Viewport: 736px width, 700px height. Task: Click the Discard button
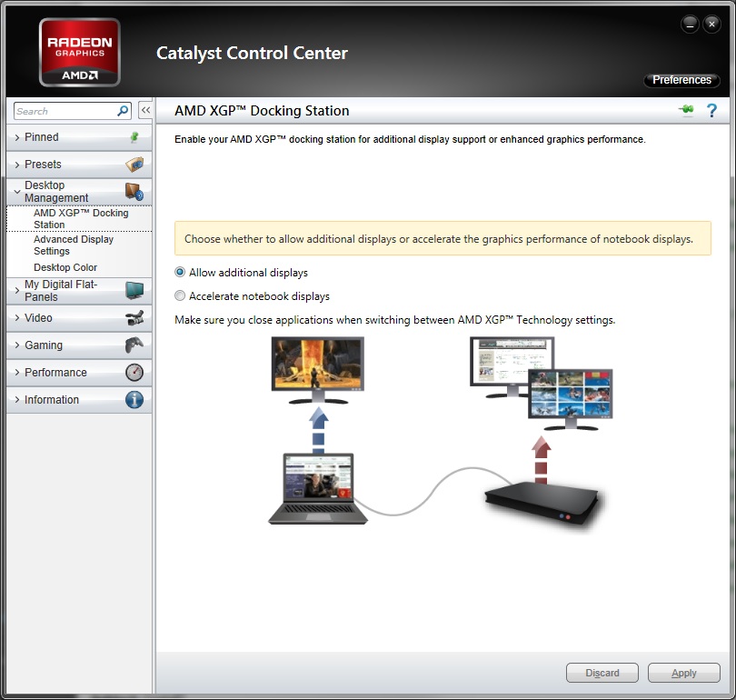point(602,673)
